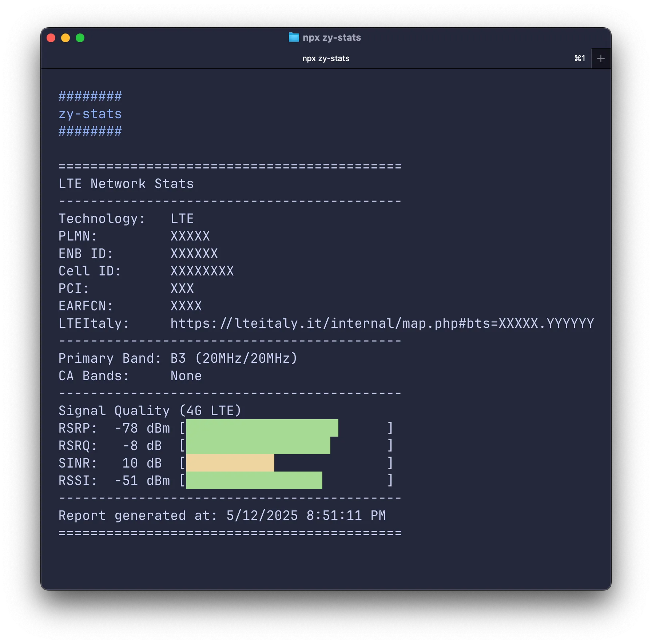Click the LTE Network Stats heading

126,184
